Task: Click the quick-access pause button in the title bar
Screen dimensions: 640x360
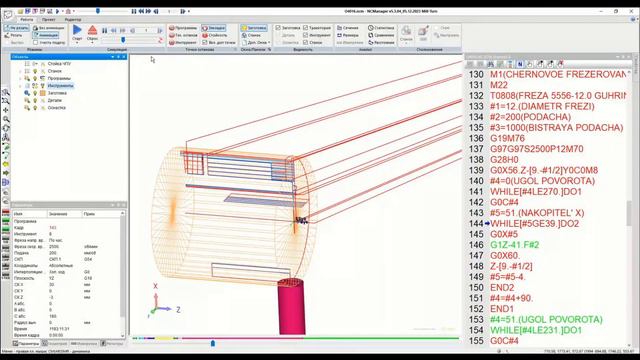Action: tap(133, 11)
